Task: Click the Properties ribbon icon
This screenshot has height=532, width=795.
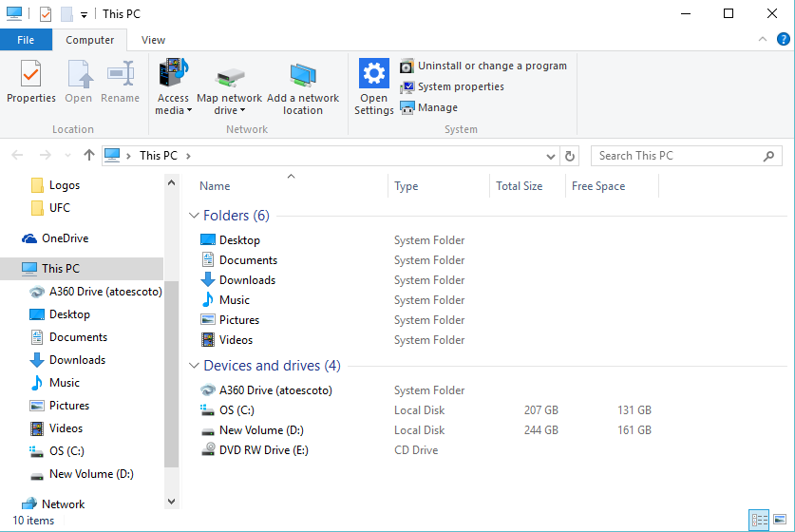Action: coord(31,74)
